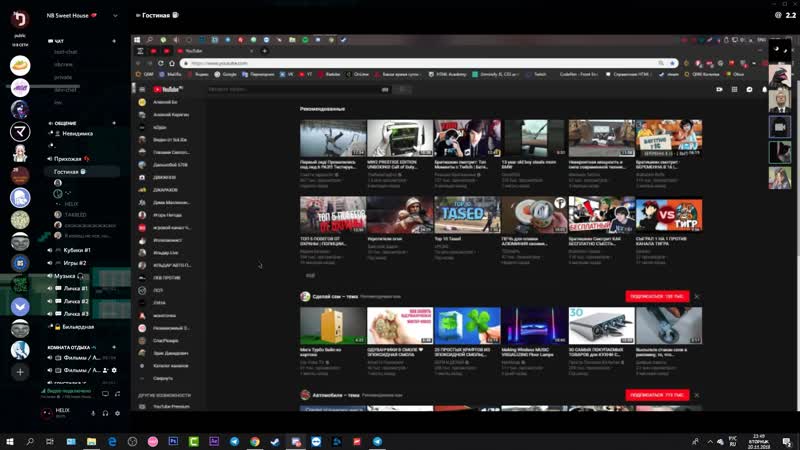Image resolution: width=800 pixels, height=450 pixels.
Task: Open the Windows notification center
Action: (787, 441)
